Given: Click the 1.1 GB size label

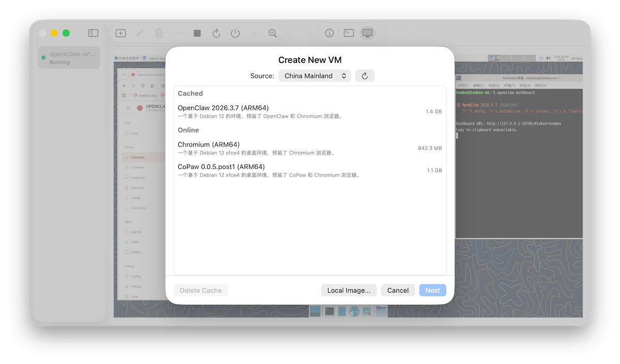Looking at the screenshot, I should (x=434, y=170).
